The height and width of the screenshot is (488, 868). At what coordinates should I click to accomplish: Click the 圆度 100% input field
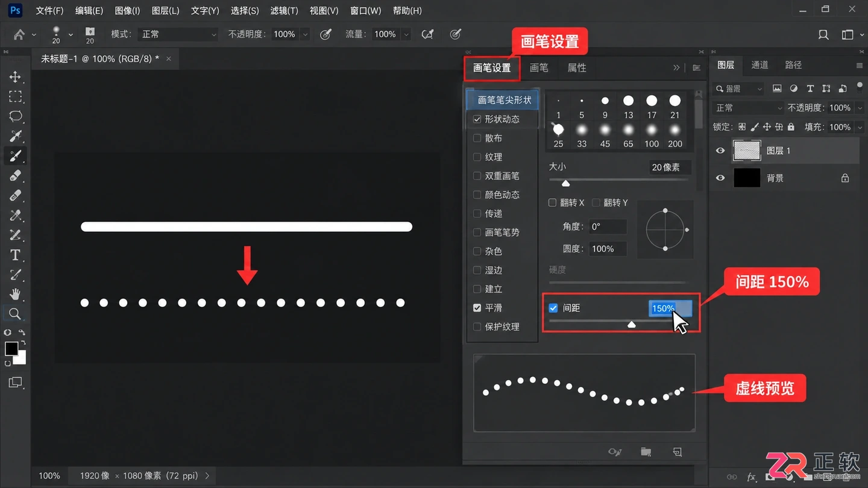click(x=608, y=248)
